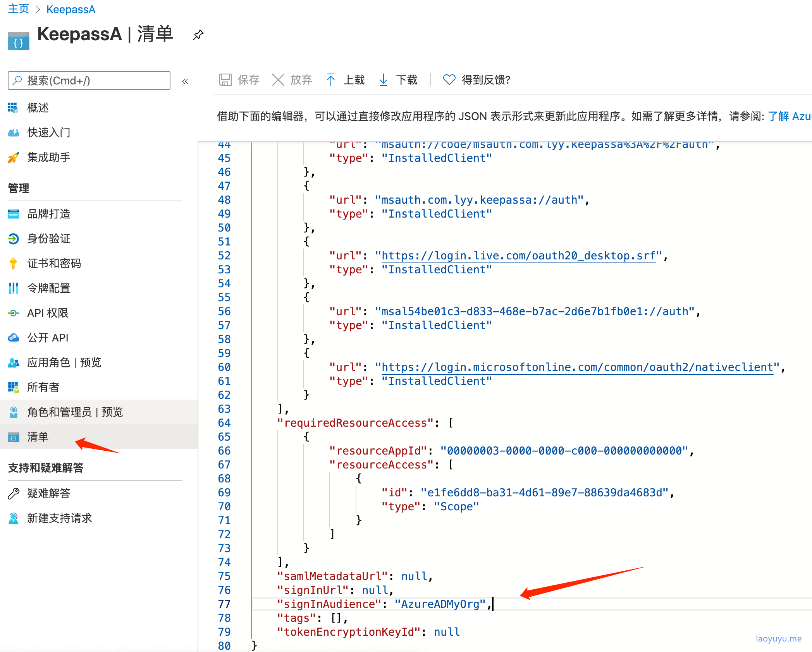Click the resourceAppId GUID on line 66
Image resolution: width=812 pixels, height=652 pixels.
point(564,451)
